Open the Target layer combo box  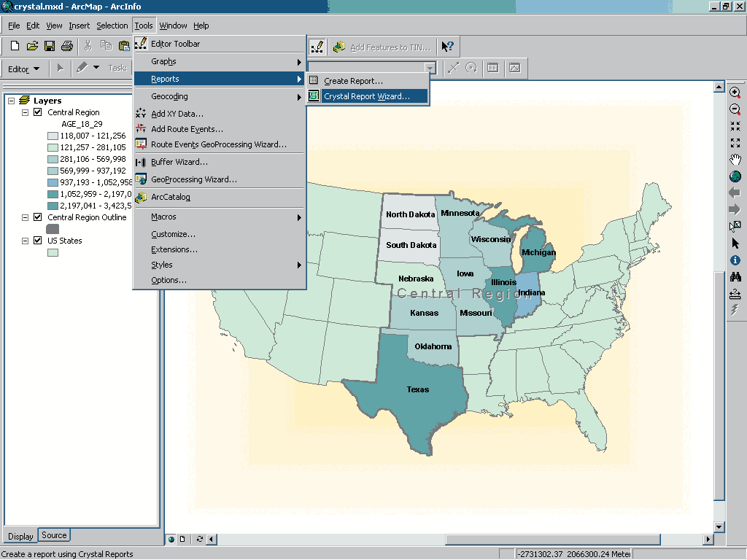[430, 68]
